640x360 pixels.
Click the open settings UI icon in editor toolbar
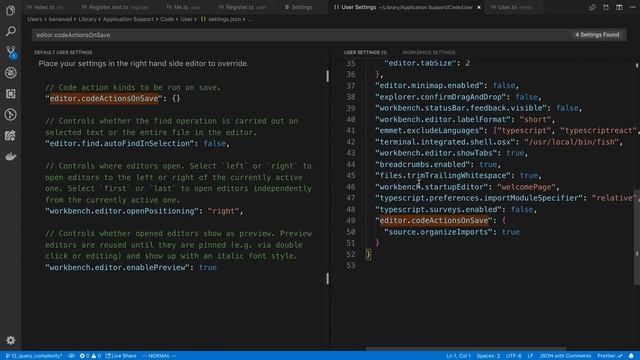[x=592, y=7]
